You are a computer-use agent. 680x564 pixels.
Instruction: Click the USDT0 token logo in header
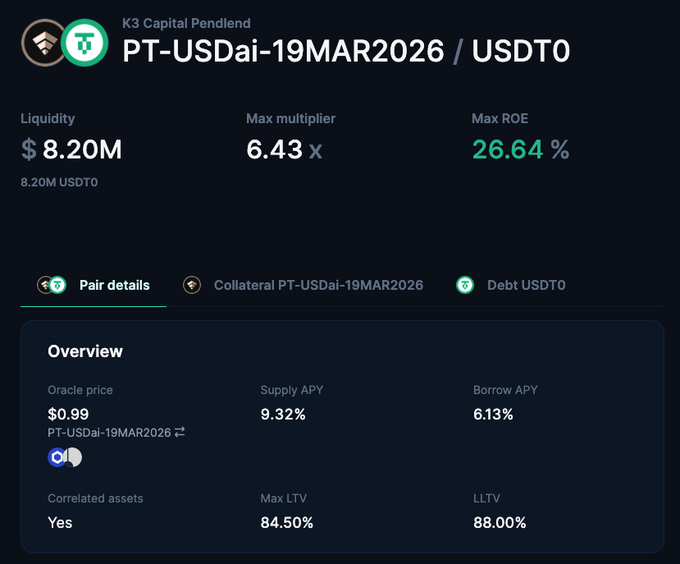(x=85, y=41)
